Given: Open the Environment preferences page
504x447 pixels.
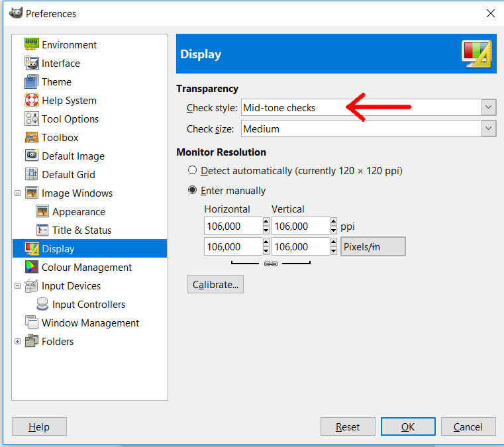Looking at the screenshot, I should [69, 44].
